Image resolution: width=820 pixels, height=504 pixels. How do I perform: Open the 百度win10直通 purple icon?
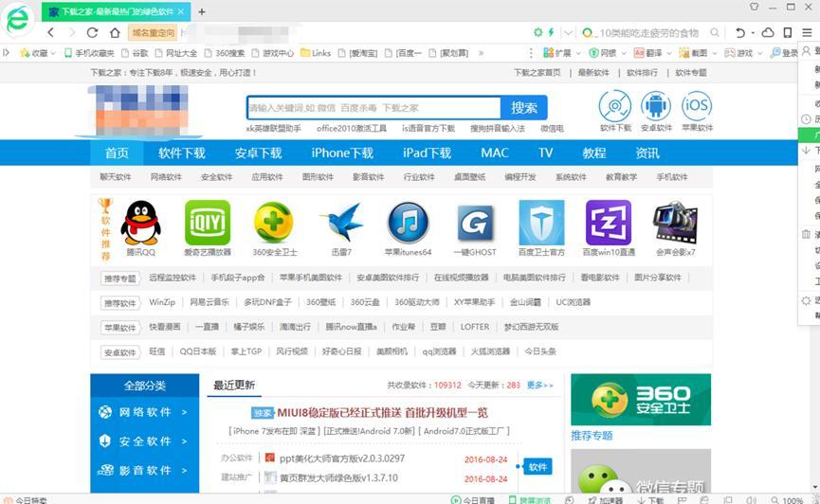point(609,223)
